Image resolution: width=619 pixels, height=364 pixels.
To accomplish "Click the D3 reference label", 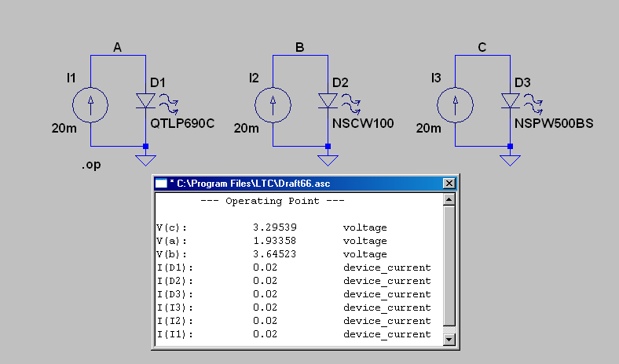I will click(x=522, y=83).
